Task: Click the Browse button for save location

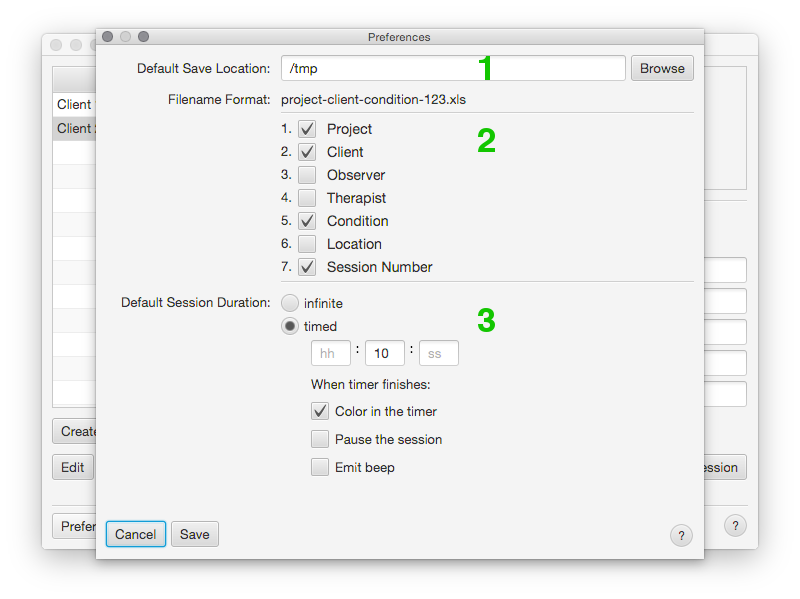Action: point(662,68)
